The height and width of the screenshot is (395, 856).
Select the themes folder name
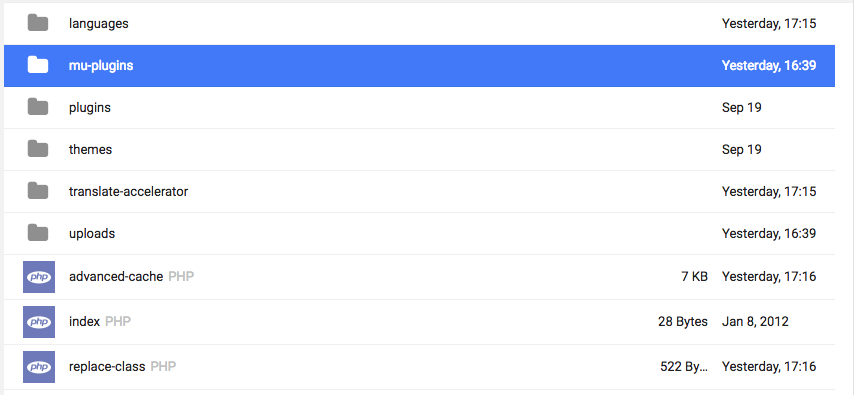(x=91, y=149)
